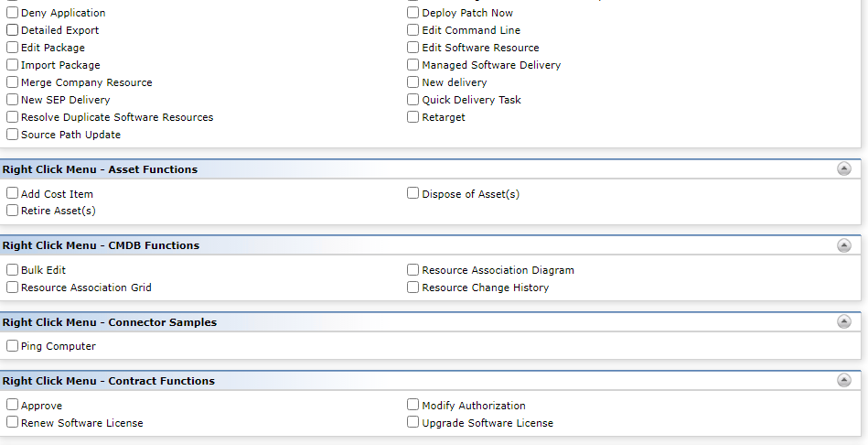Enable the Ping Computer checkbox

12,346
